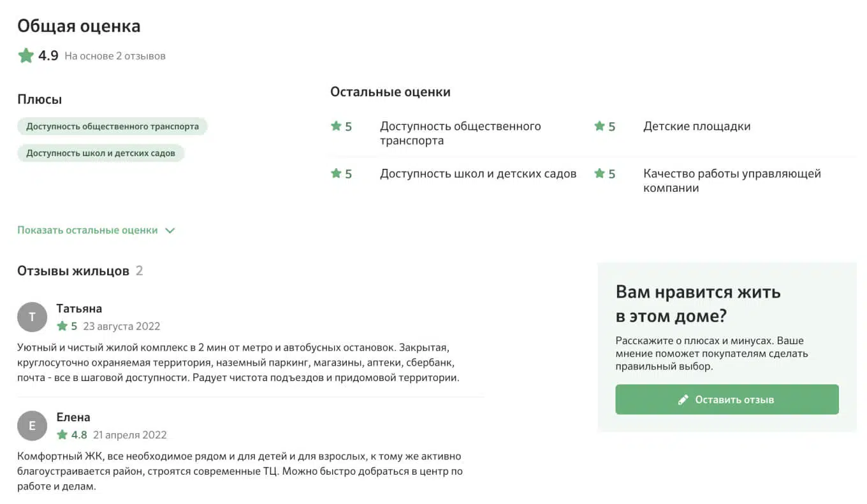Viewport: 867px width, 504px height.
Task: Click the pencil icon on review button
Action: pyautogui.click(x=683, y=400)
